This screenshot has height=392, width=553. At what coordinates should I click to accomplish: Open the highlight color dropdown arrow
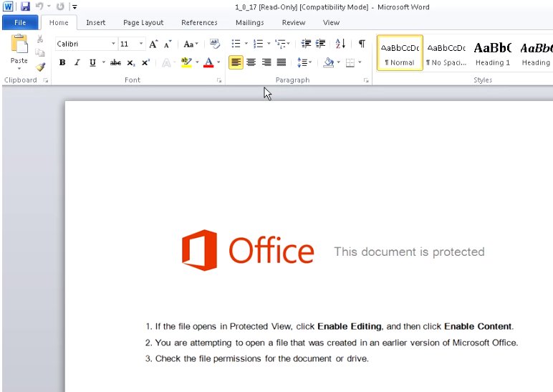(x=197, y=63)
